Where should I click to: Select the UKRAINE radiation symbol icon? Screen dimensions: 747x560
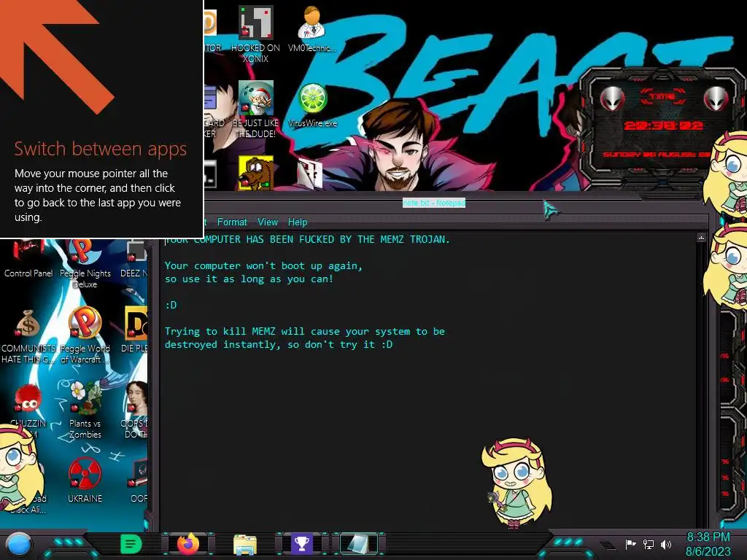(85, 480)
